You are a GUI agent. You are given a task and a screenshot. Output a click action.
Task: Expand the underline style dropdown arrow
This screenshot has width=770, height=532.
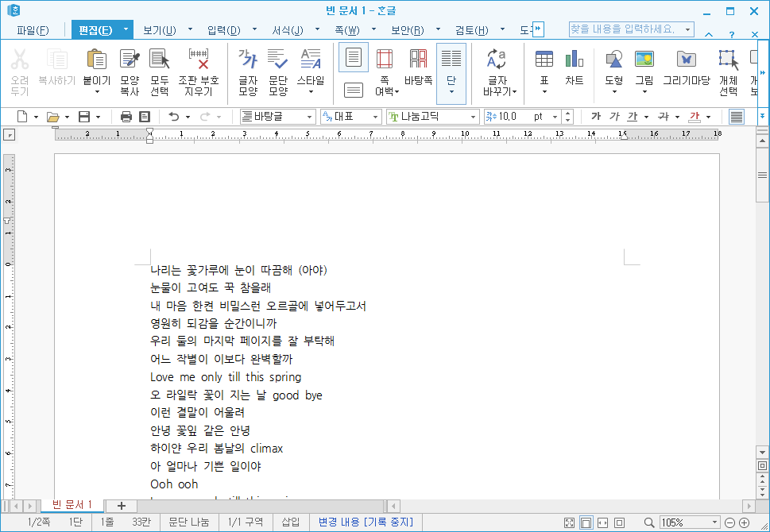[646, 117]
